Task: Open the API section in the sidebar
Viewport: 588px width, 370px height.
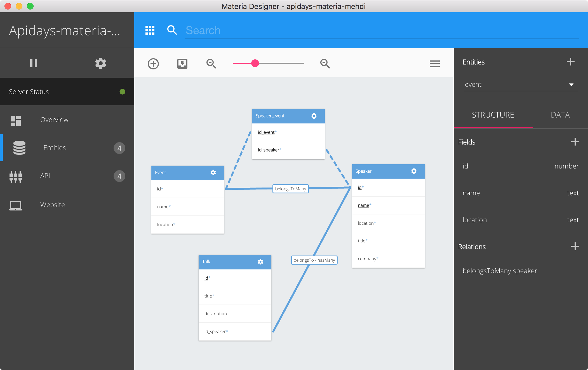Action: pos(45,176)
